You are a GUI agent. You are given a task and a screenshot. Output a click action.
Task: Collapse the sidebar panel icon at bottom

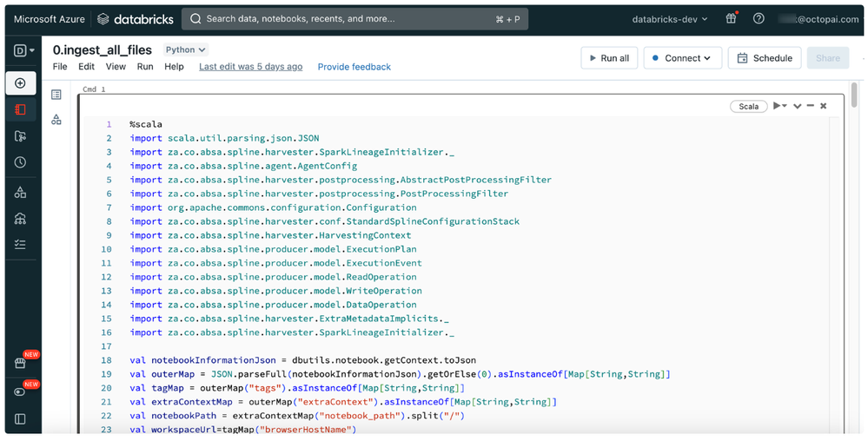[20, 419]
